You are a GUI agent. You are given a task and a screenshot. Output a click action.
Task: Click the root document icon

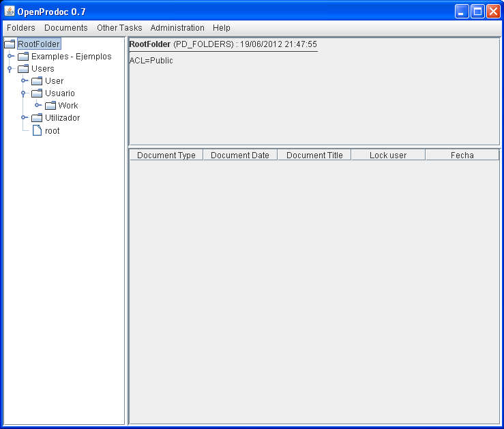[x=37, y=130]
